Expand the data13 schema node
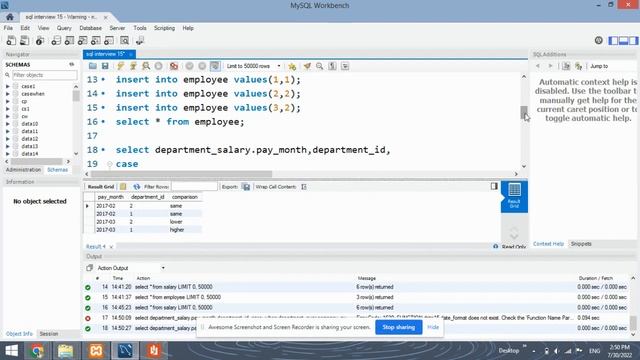This screenshot has width=640, height=360. coord(7,146)
